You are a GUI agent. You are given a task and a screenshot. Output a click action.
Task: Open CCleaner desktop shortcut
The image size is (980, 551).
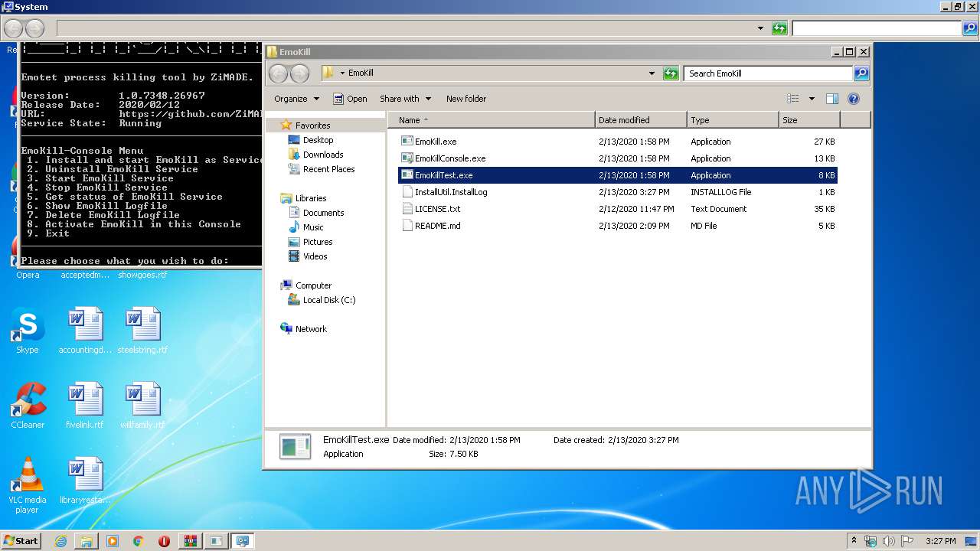click(x=28, y=406)
